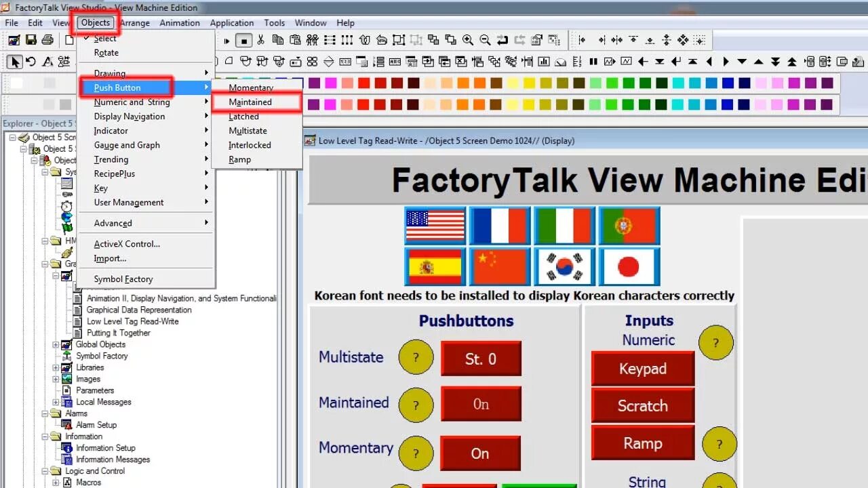Expand the Advanced submenu
This screenshot has height=488, width=868.
click(146, 223)
